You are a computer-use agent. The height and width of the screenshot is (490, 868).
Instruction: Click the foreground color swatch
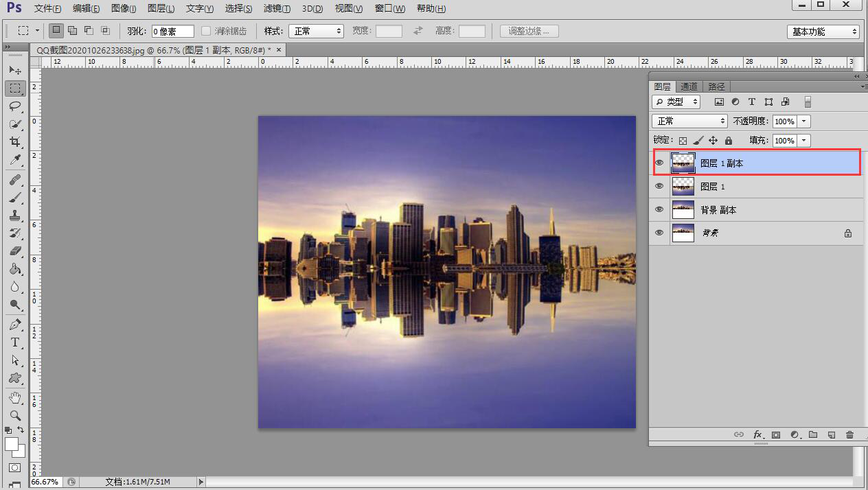(12, 445)
